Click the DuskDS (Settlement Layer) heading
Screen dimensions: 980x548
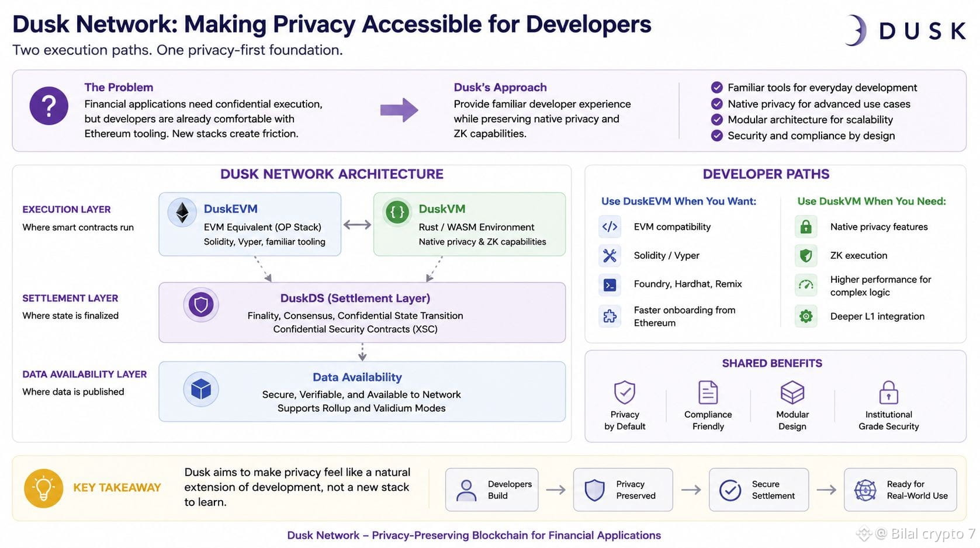click(355, 298)
